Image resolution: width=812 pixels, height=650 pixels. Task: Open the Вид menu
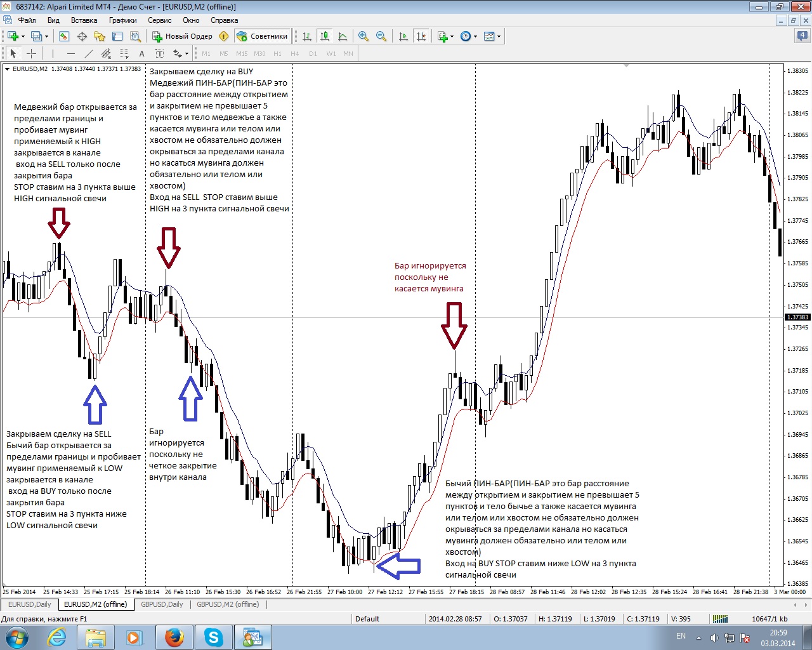(53, 20)
